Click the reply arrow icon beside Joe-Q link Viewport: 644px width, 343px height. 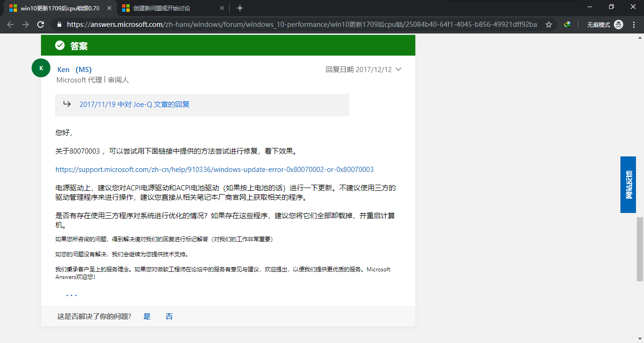[67, 104]
